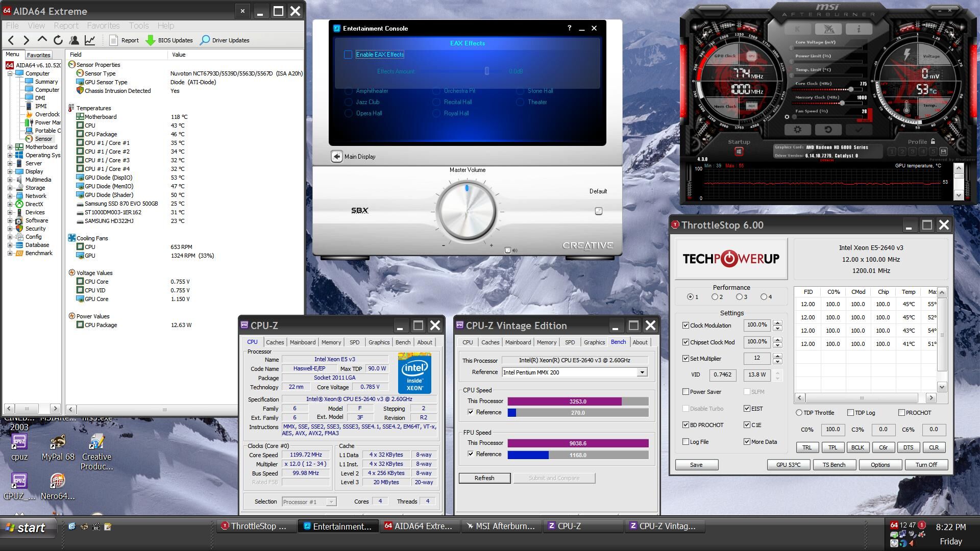Open help in Entertainment Console
This screenshot has height=551, width=980.
pyautogui.click(x=570, y=28)
